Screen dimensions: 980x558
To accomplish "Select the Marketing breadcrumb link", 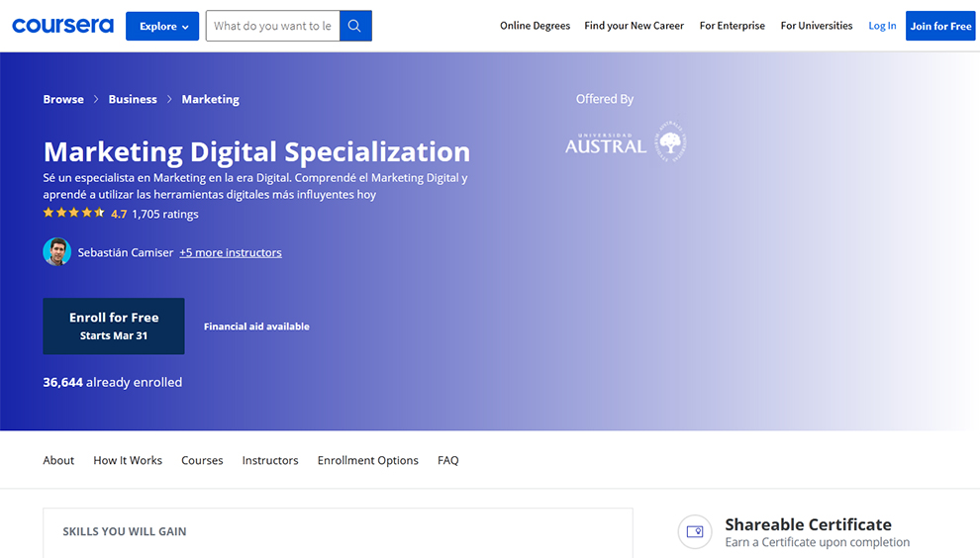I will pyautogui.click(x=210, y=99).
